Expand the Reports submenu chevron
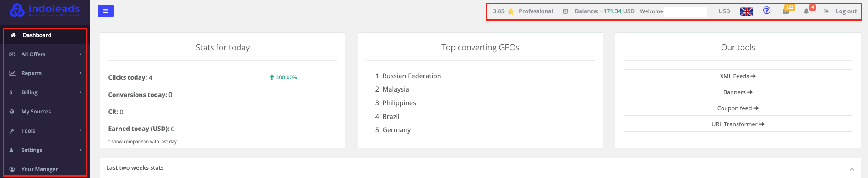Viewport: 868px width, 178px height. tap(81, 73)
